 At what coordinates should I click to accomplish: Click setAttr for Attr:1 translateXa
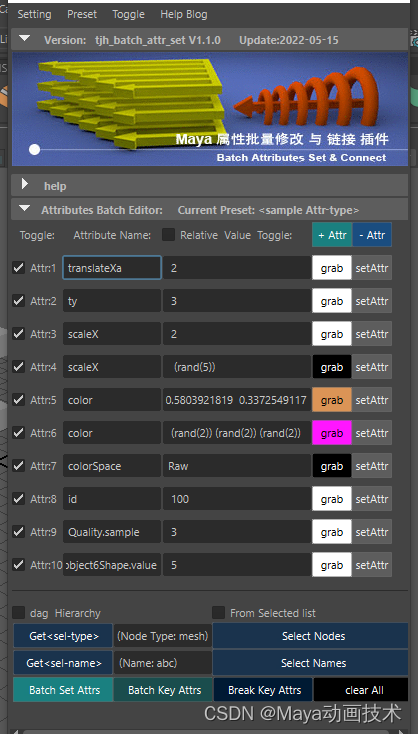pyautogui.click(x=372, y=268)
